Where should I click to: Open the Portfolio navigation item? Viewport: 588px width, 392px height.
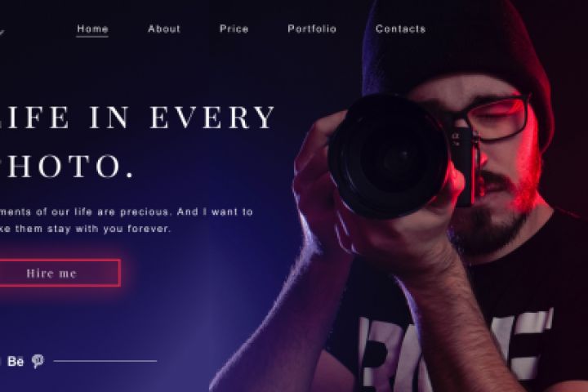tap(312, 29)
